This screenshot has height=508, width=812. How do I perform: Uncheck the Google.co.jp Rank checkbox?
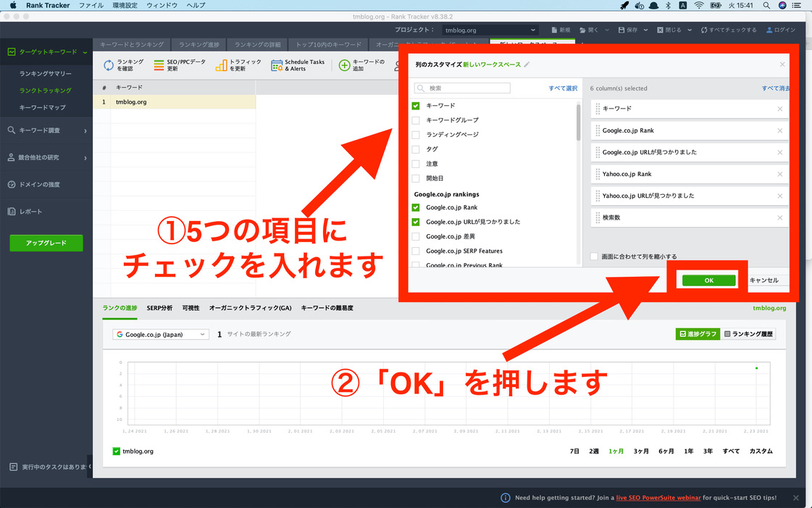pyautogui.click(x=415, y=207)
